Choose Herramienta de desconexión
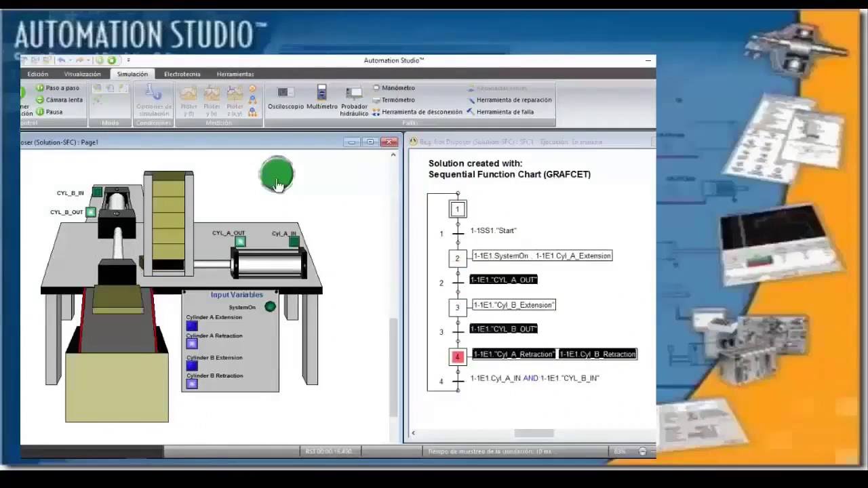The height and width of the screenshot is (488, 868). pyautogui.click(x=417, y=112)
